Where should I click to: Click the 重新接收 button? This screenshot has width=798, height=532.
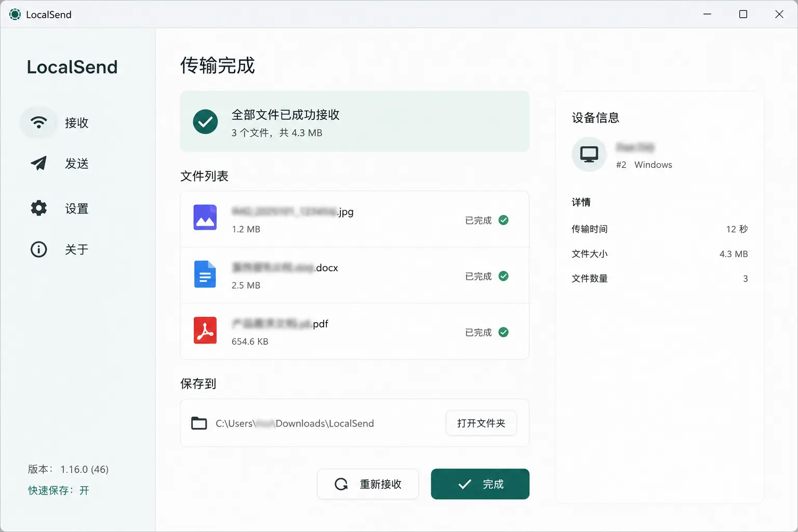[368, 484]
